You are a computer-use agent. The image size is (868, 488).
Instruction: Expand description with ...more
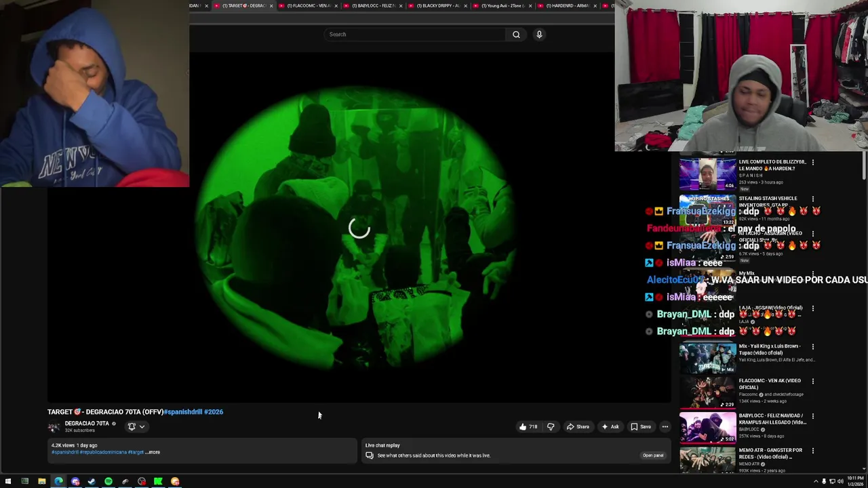[153, 452]
